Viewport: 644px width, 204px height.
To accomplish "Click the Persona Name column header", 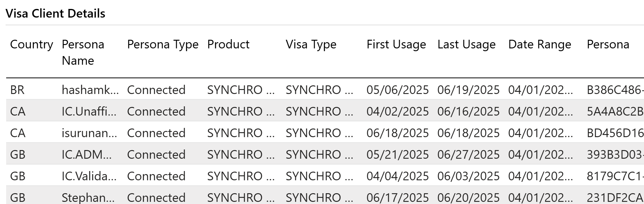I will 83,52.
